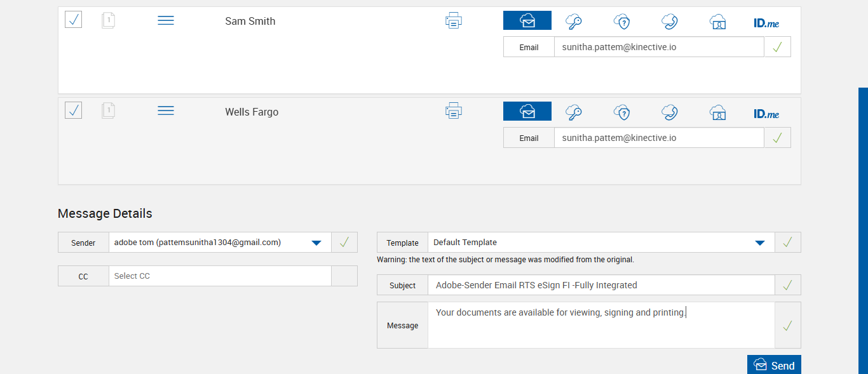Edit Wells Fargo's email address field

[658, 138]
